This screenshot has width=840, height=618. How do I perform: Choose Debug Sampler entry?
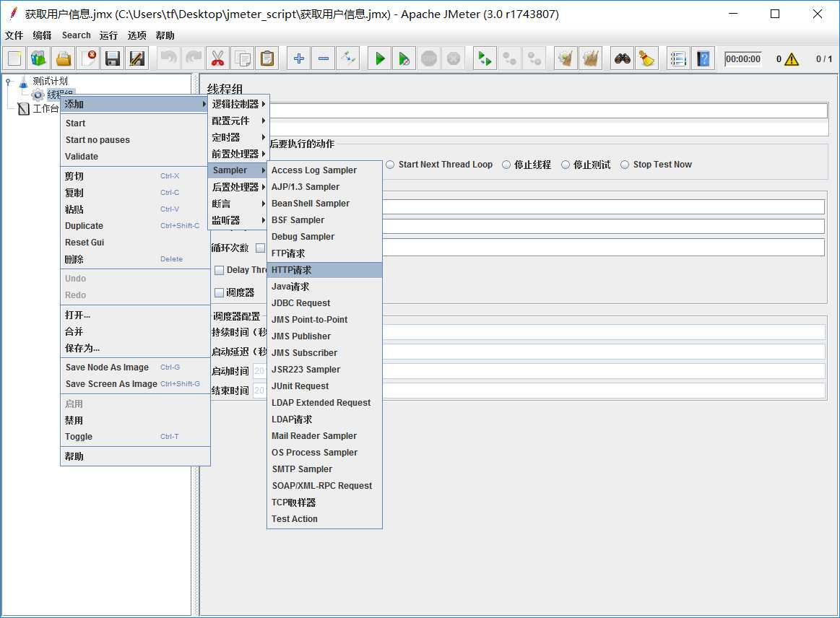[x=324, y=237]
